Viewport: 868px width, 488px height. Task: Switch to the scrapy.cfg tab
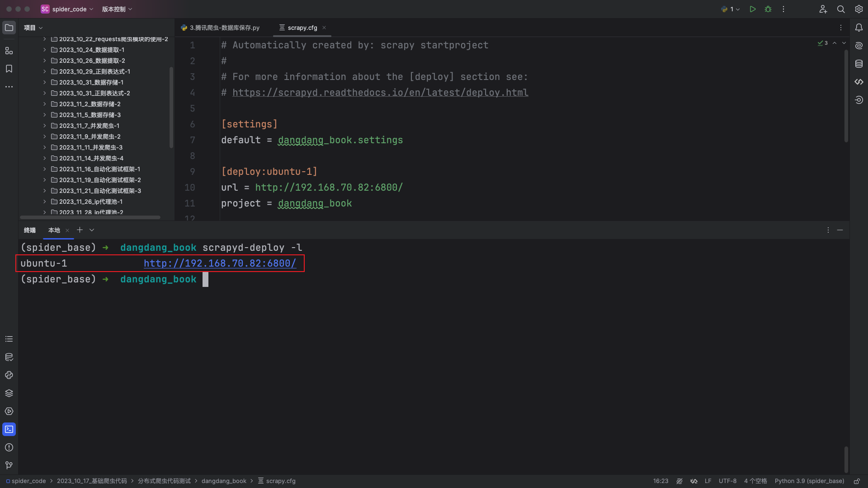click(302, 28)
